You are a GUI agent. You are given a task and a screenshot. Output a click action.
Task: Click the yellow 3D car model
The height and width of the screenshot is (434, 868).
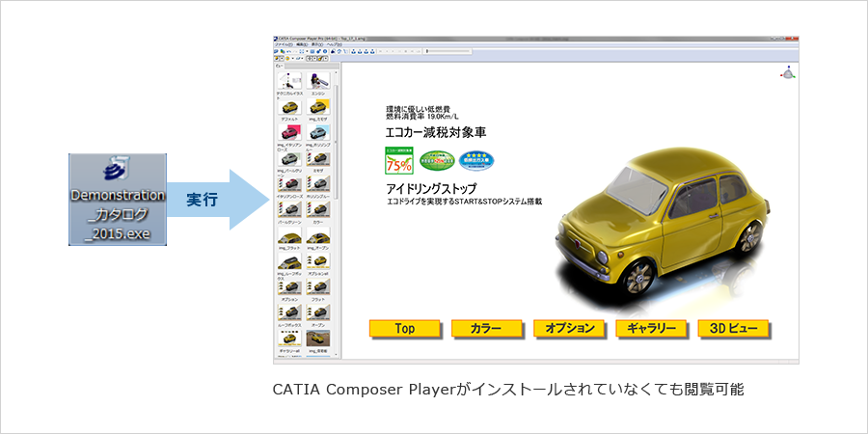point(661,223)
